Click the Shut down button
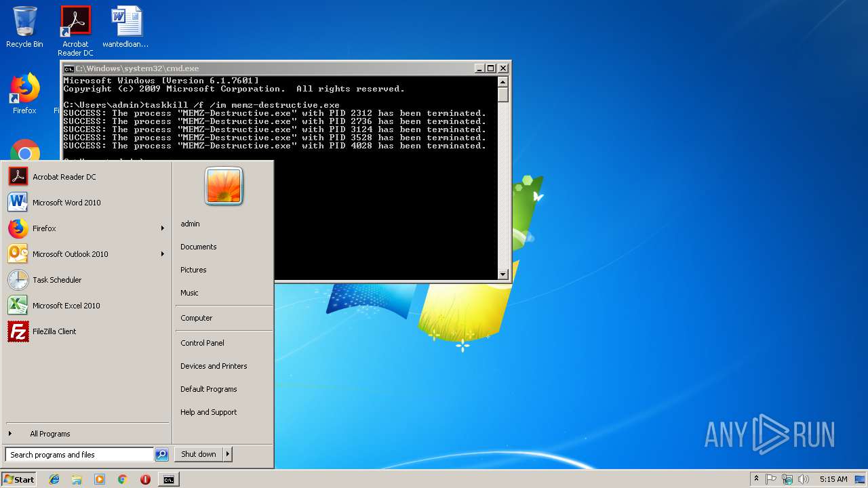Viewport: 868px width, 488px height. click(x=199, y=454)
